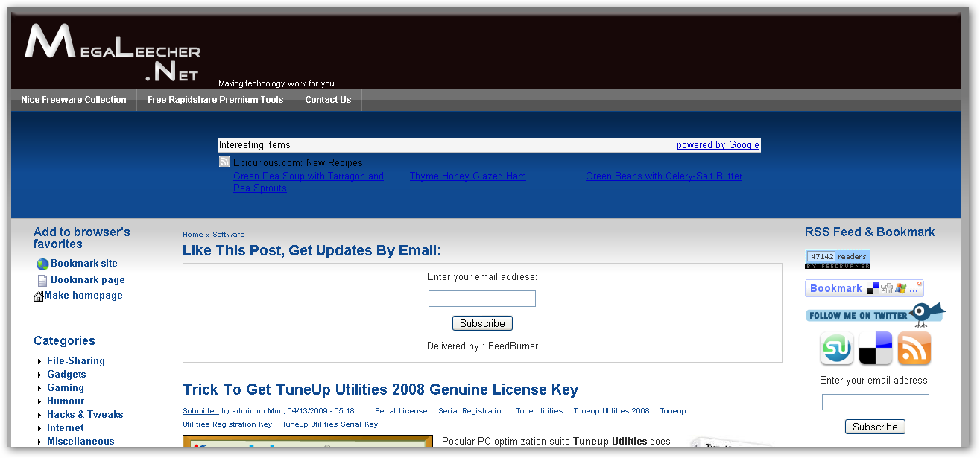
Task: Go to Free Rapidshare Premium Tools
Action: pos(215,100)
